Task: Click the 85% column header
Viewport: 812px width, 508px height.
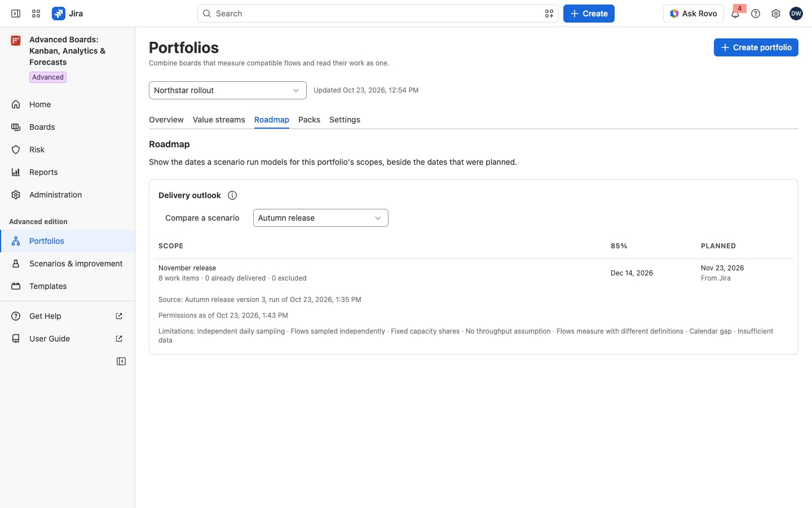Action: [x=619, y=246]
